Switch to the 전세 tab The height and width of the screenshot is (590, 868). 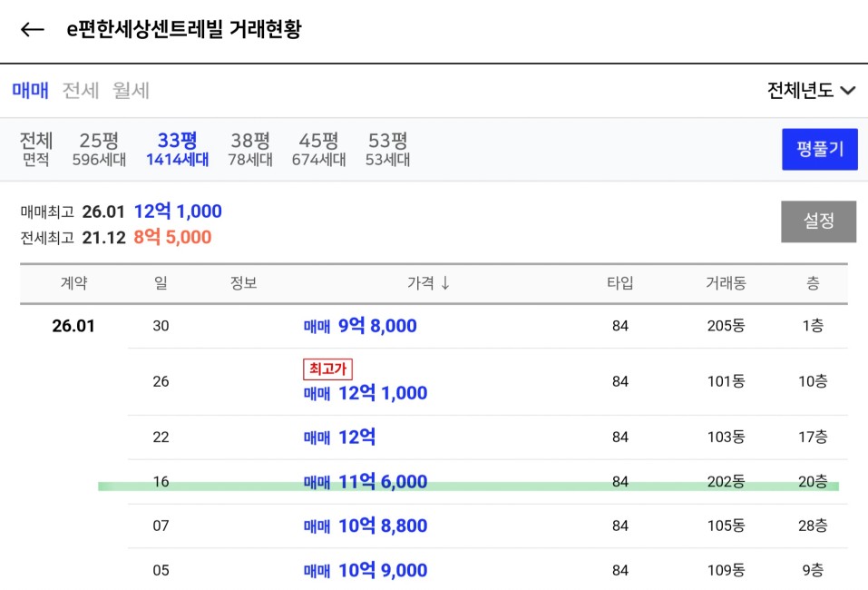[80, 91]
